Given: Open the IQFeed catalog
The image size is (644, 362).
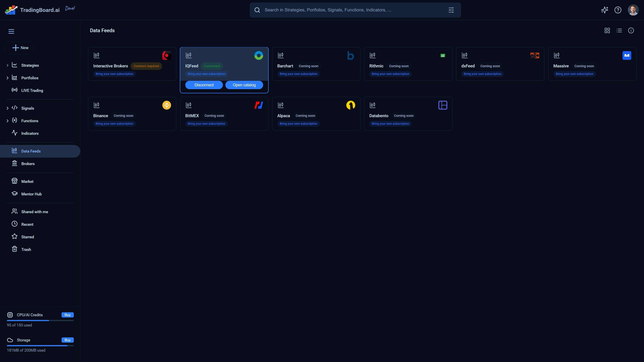Looking at the screenshot, I should 244,85.
